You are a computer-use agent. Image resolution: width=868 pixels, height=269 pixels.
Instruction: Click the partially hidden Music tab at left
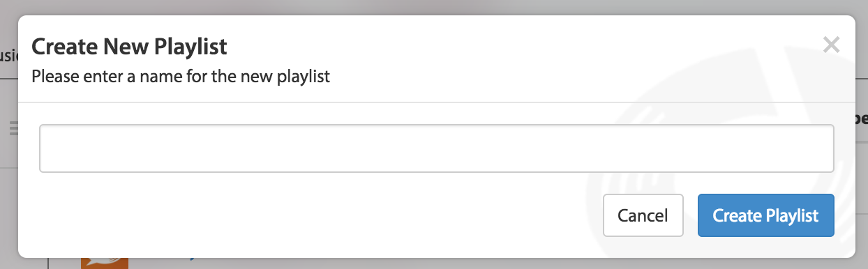[x=8, y=56]
